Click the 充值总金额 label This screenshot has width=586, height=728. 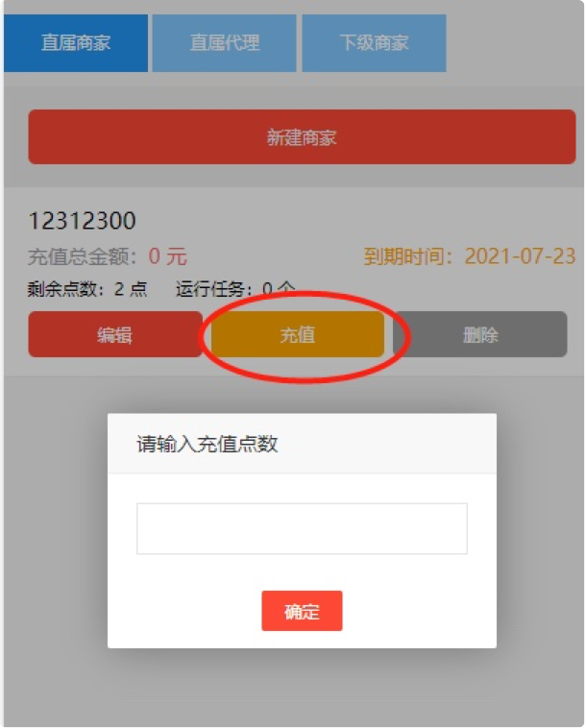point(83,256)
